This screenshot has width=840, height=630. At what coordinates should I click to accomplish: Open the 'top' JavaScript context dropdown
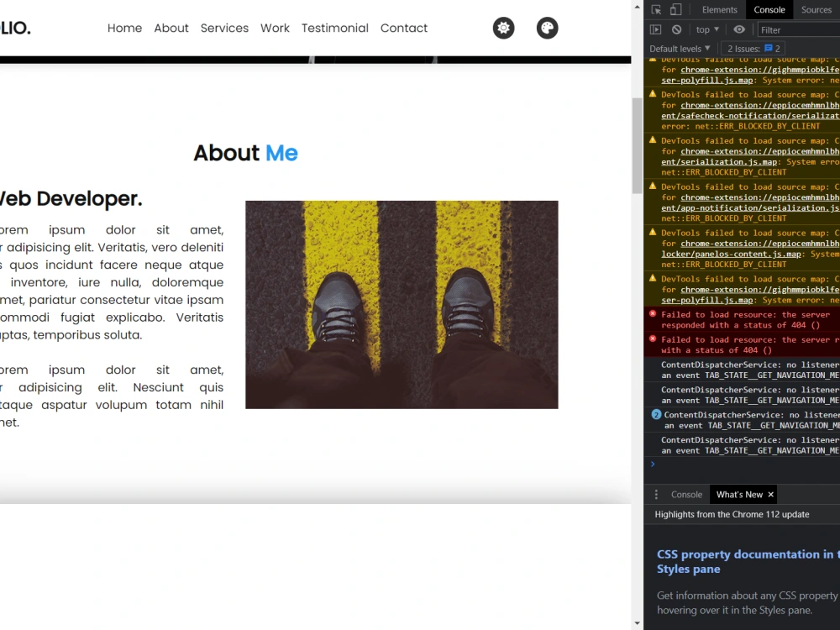pyautogui.click(x=707, y=29)
